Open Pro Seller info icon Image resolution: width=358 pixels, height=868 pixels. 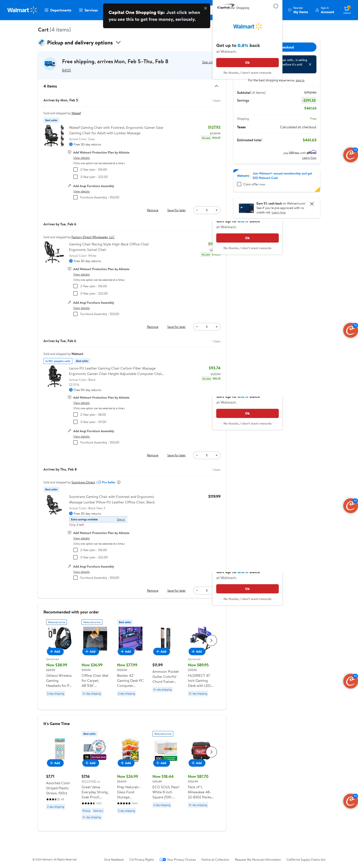pyautogui.click(x=119, y=482)
